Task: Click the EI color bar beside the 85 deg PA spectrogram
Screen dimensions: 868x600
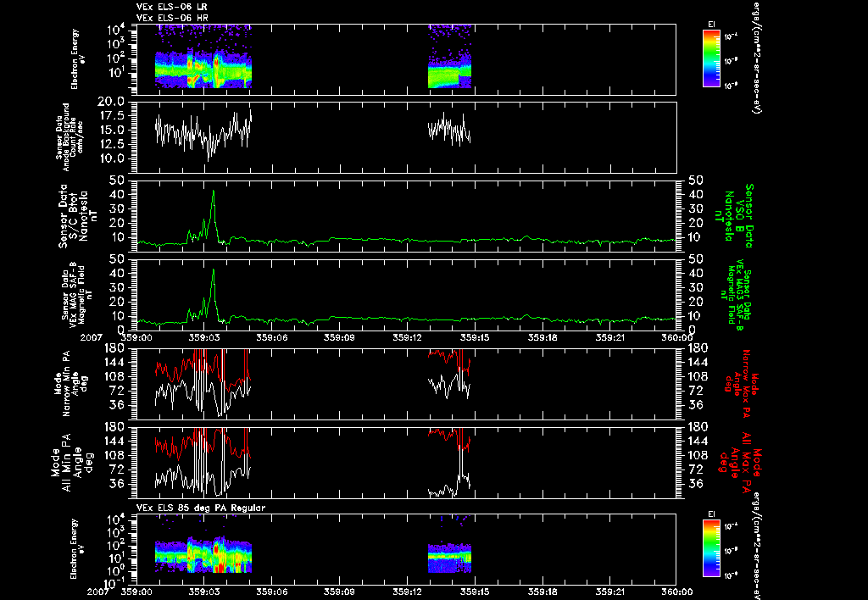Action: [711, 548]
